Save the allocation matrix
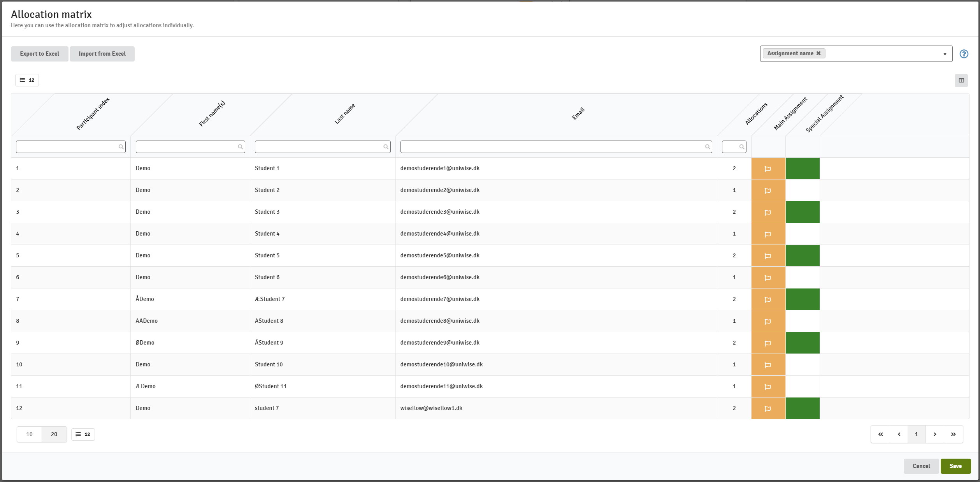980x482 pixels. pos(955,466)
